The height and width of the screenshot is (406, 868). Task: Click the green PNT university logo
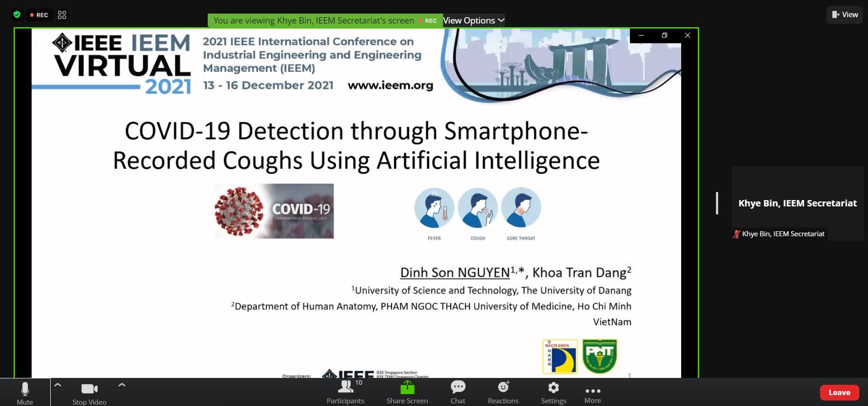tap(600, 356)
